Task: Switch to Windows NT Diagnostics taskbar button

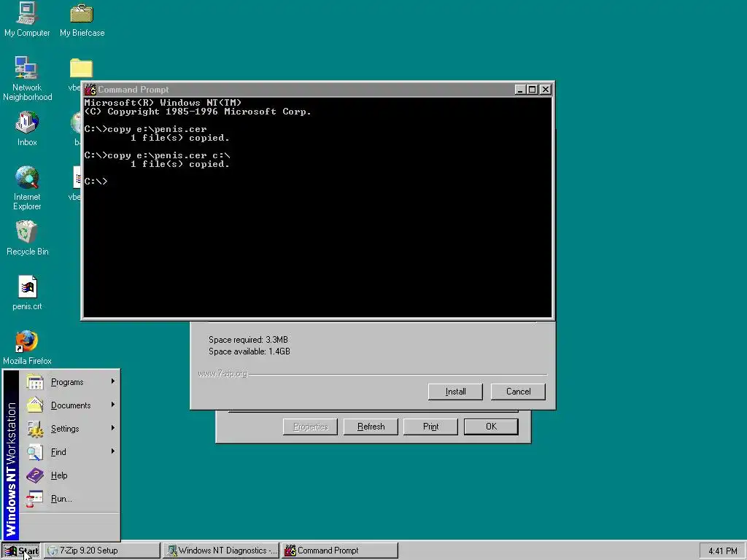Action: coord(221,551)
